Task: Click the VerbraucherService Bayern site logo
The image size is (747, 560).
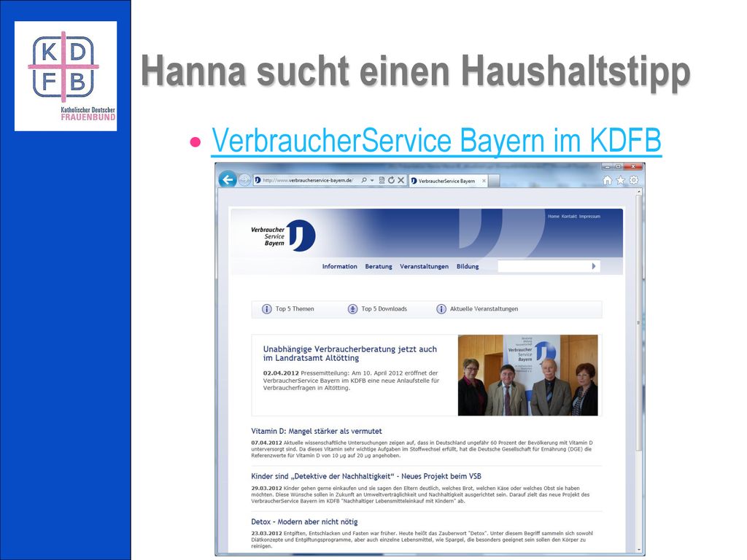Action: 283,236
